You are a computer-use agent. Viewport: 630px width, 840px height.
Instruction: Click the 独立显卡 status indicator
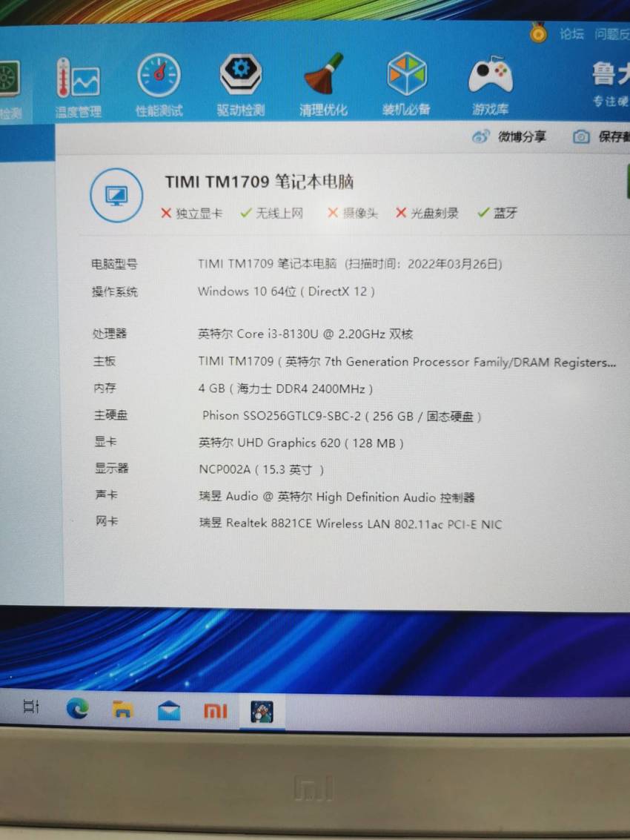[191, 214]
